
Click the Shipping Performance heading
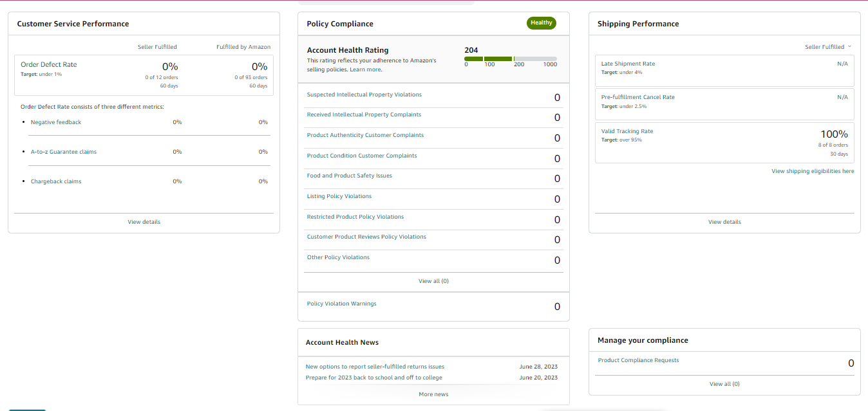click(638, 24)
